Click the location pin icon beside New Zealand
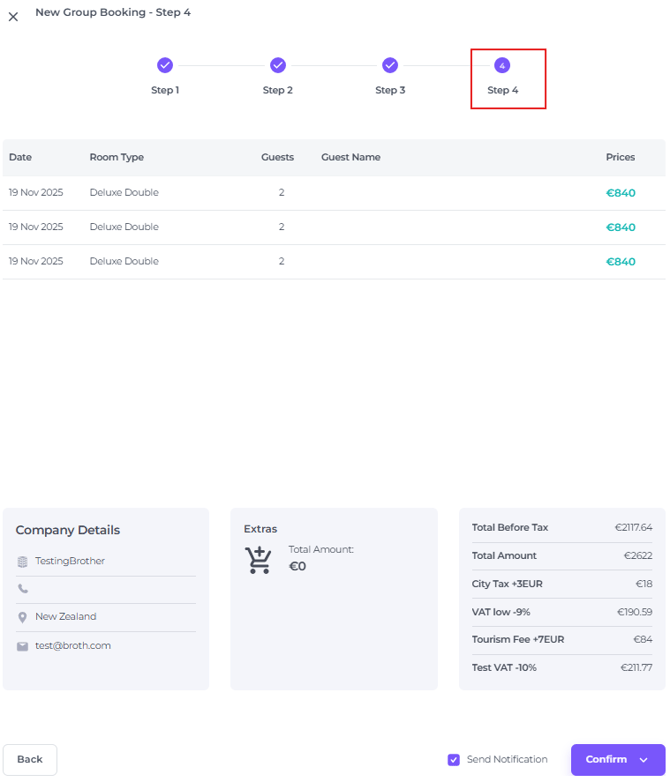The height and width of the screenshot is (782, 670). click(x=23, y=618)
